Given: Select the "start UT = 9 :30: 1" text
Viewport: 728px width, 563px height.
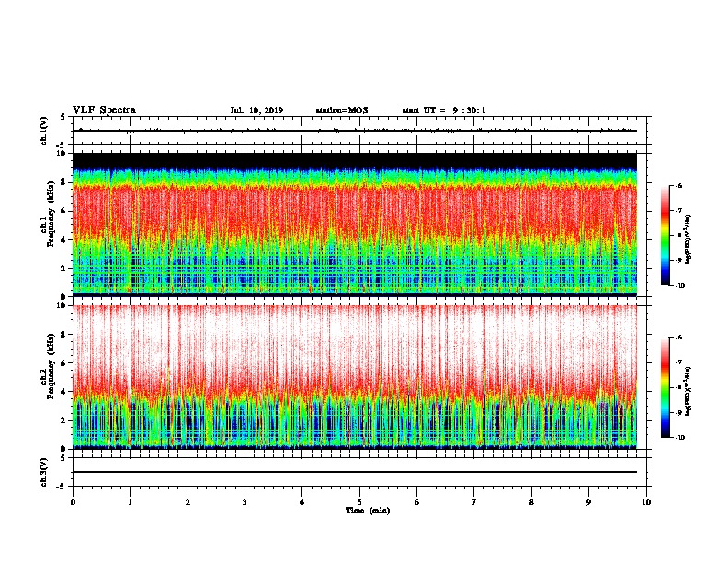Looking at the screenshot, I should click(x=444, y=110).
